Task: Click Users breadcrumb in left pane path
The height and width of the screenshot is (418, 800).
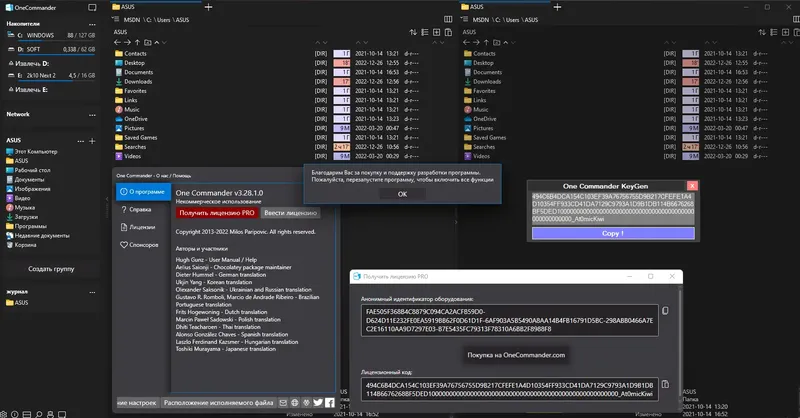Action: click(x=163, y=20)
